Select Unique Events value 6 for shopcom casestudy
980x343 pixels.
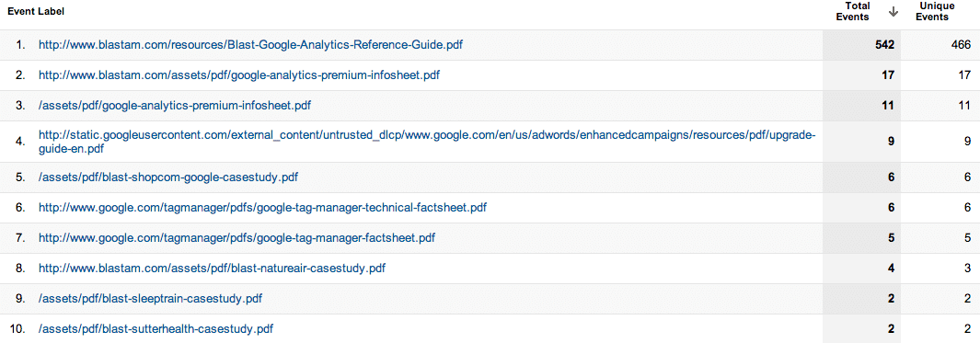pos(967,177)
